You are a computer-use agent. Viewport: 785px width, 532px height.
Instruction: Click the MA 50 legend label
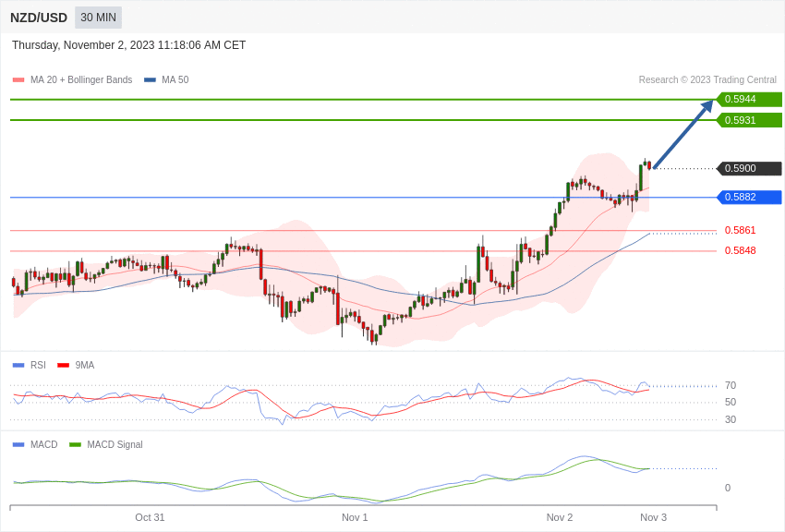click(x=175, y=79)
